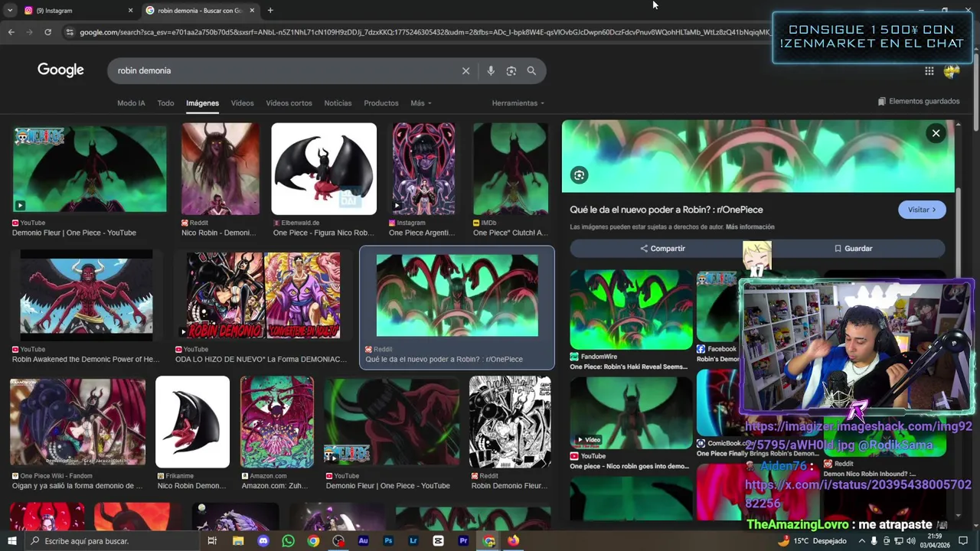
Task: Launch Discord from the taskbar
Action: click(263, 541)
